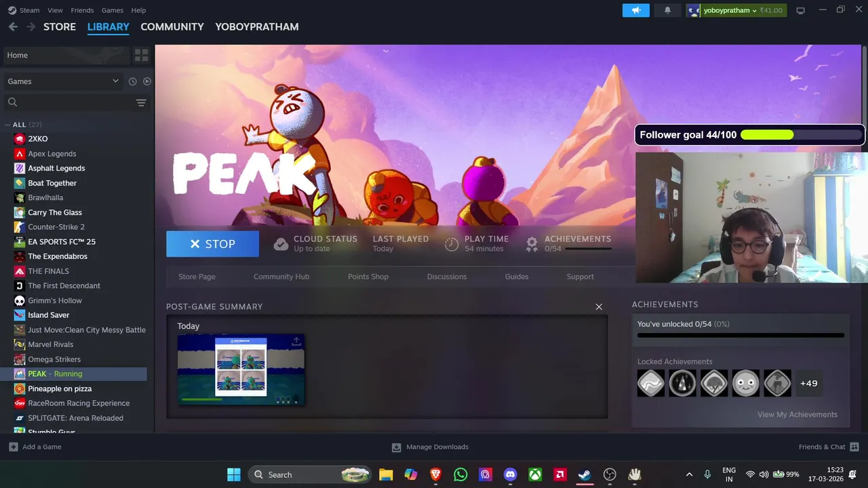The height and width of the screenshot is (488, 868).
Task: Open the notifications bell
Action: pyautogui.click(x=667, y=10)
